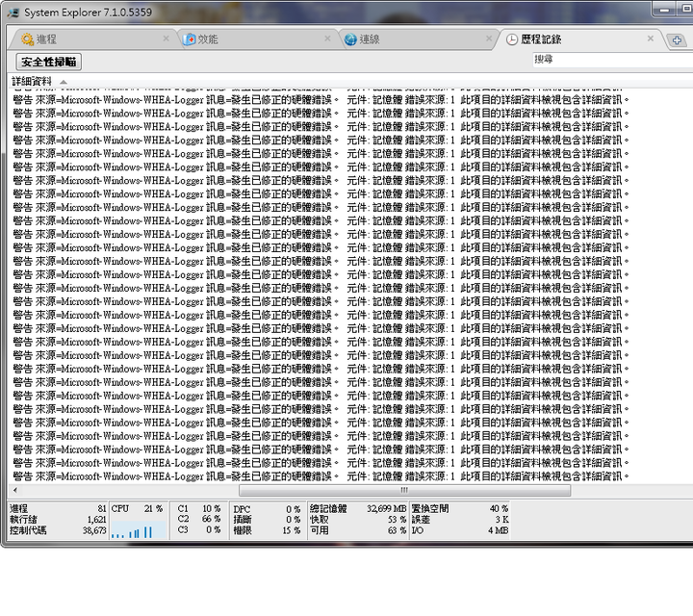
Task: Open the 效能 tab
Action: click(258, 39)
